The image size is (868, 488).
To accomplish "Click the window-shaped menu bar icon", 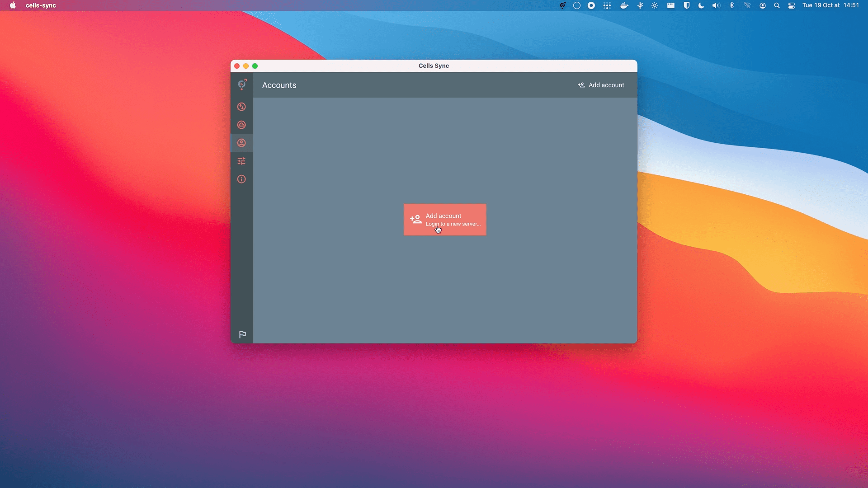I will (x=671, y=5).
